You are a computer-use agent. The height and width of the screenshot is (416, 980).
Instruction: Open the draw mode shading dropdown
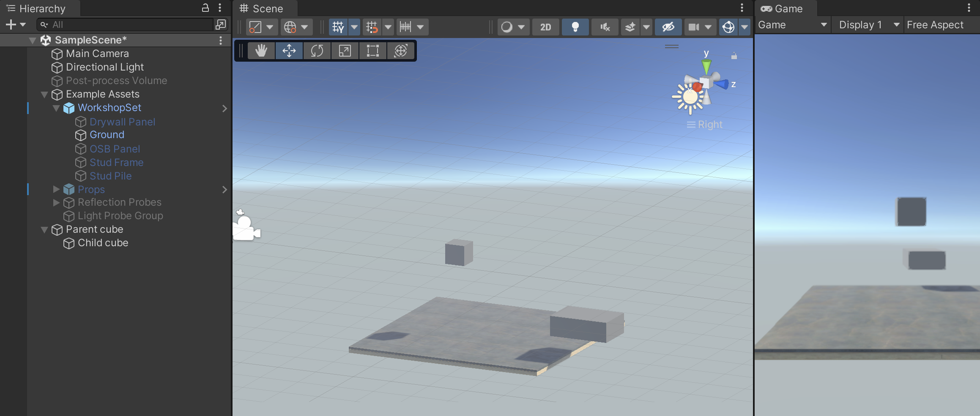click(x=513, y=27)
